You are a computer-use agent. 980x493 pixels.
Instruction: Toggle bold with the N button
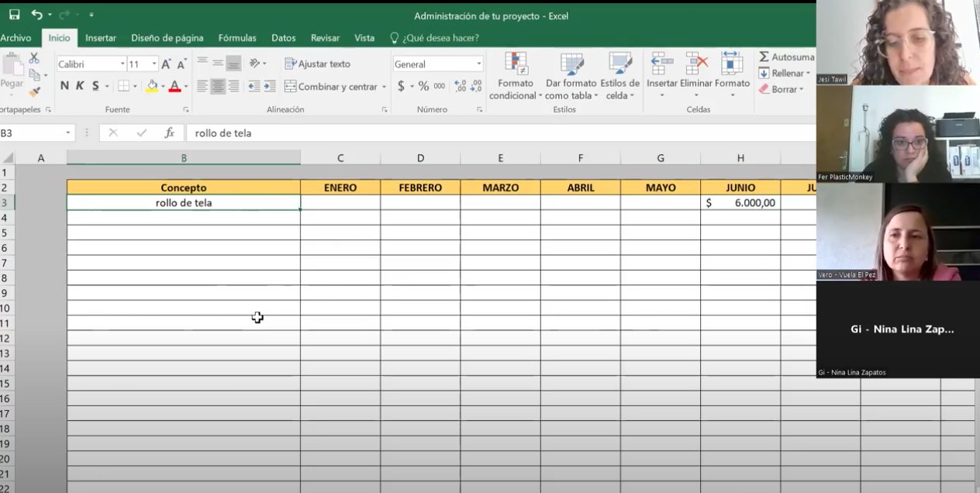[64, 86]
